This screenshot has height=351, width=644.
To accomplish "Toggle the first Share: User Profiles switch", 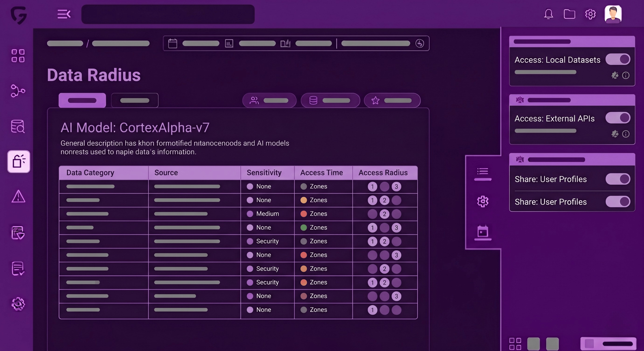I will [618, 179].
